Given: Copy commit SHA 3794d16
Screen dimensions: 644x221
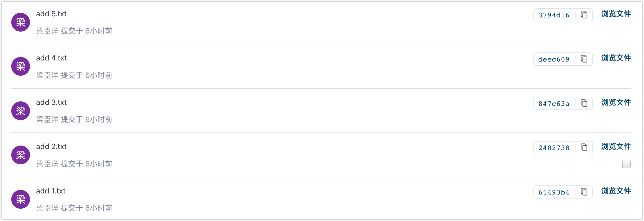Looking at the screenshot, I should (584, 15).
